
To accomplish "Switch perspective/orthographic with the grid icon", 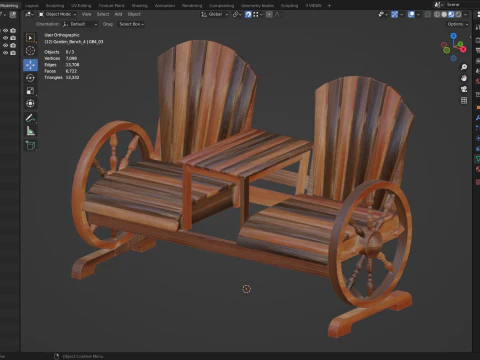I will [x=464, y=100].
